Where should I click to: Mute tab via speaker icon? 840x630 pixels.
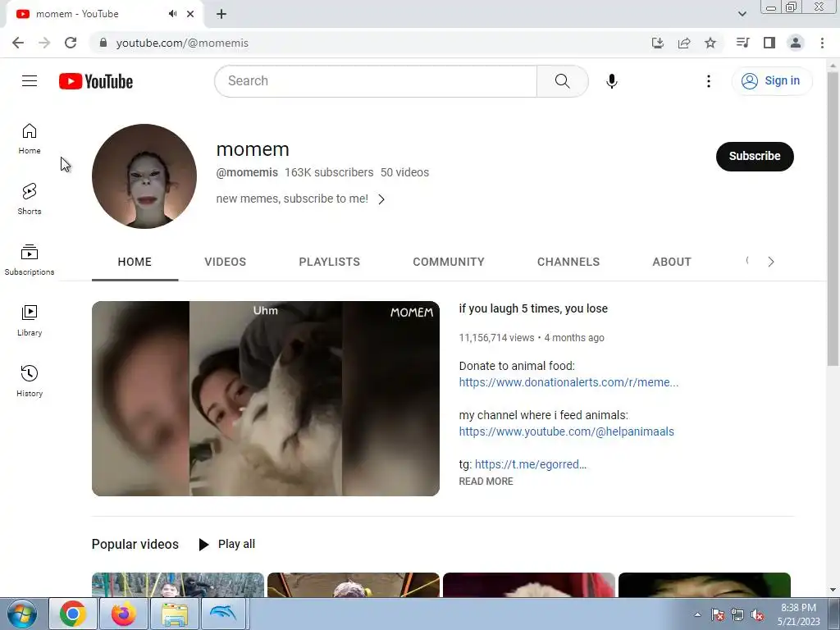pos(172,14)
